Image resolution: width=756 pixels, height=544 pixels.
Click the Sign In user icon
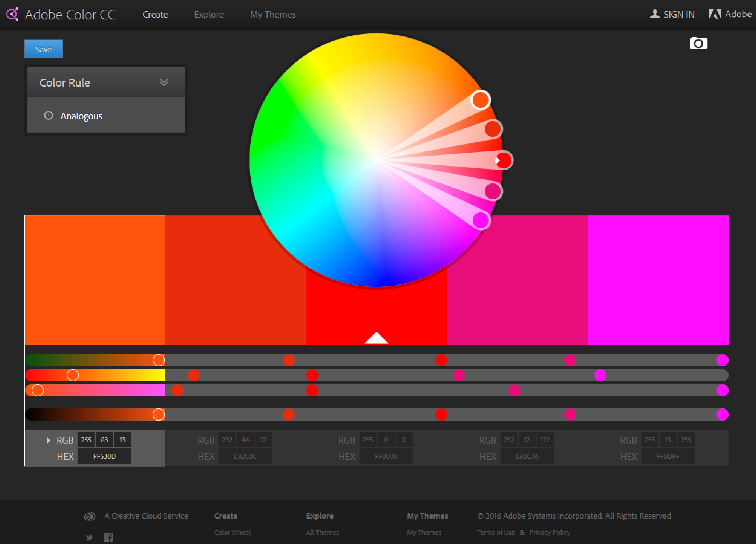coord(655,14)
